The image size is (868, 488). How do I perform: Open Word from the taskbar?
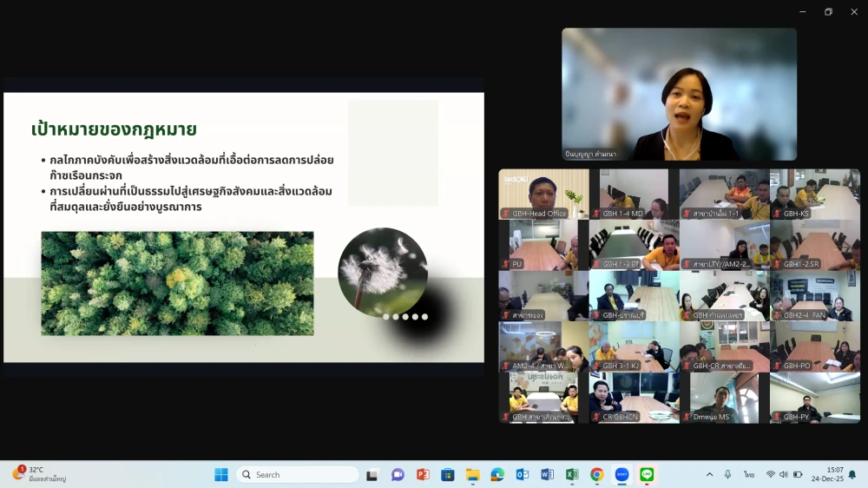[547, 474]
